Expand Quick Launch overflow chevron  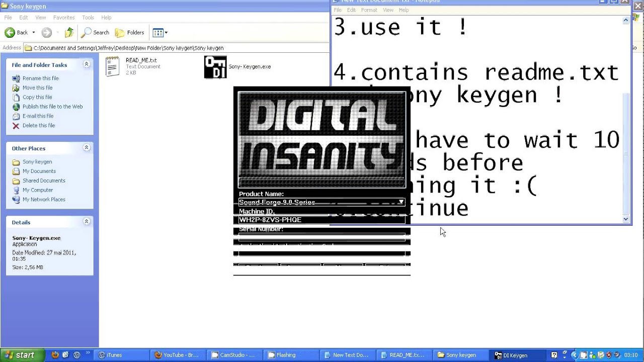click(89, 352)
